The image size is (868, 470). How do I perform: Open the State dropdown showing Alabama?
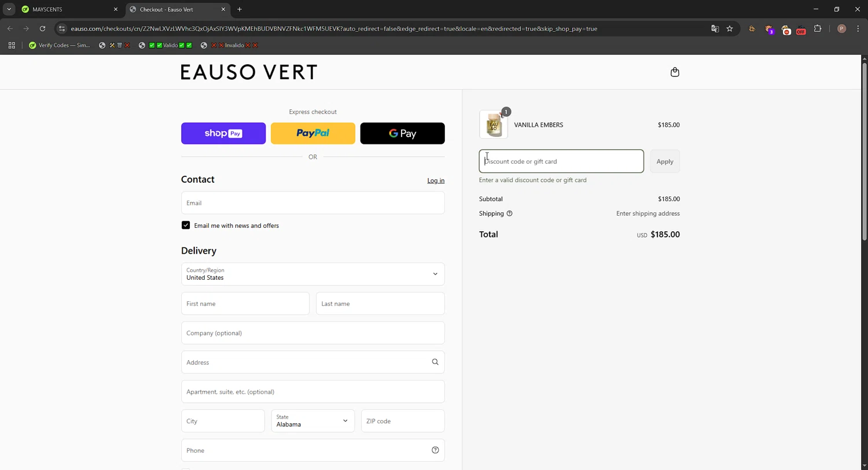[313, 421]
